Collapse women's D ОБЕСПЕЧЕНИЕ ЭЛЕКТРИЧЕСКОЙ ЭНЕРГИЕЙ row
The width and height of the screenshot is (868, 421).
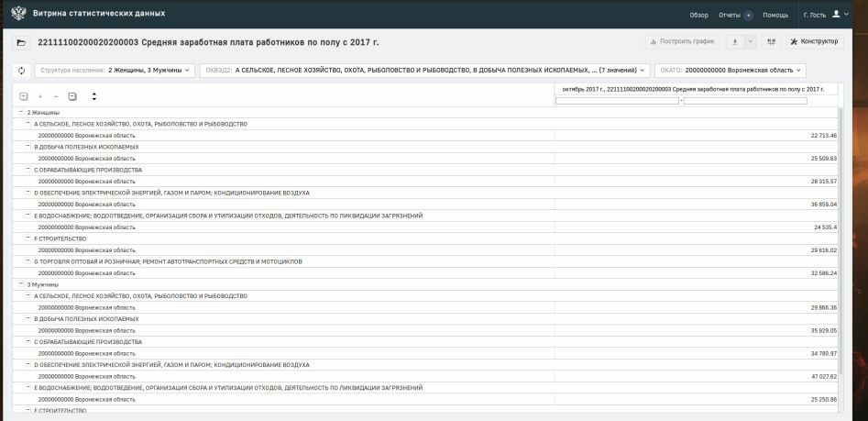pos(28,193)
